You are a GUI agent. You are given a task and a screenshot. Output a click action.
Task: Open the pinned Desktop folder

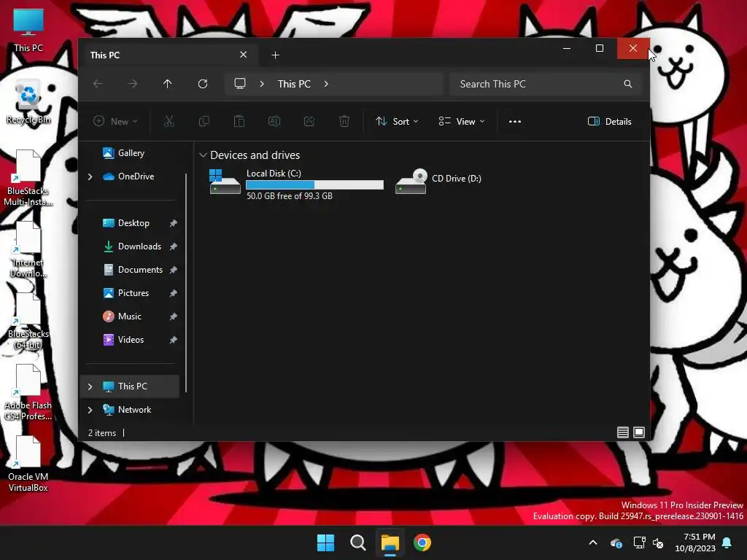coord(125,223)
